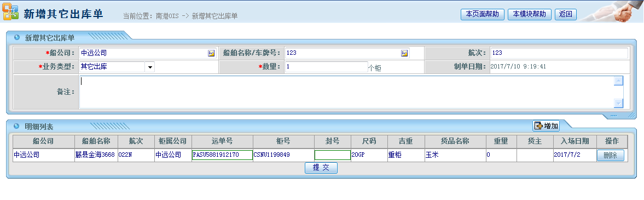Open the 船公司 lookup picker icon

(x=211, y=53)
